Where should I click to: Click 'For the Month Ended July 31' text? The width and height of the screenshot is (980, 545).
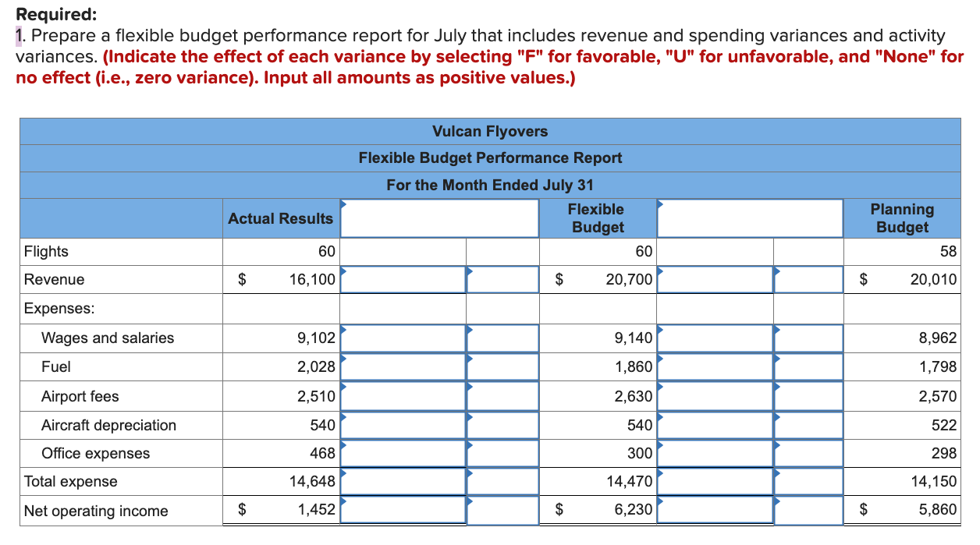490,185
